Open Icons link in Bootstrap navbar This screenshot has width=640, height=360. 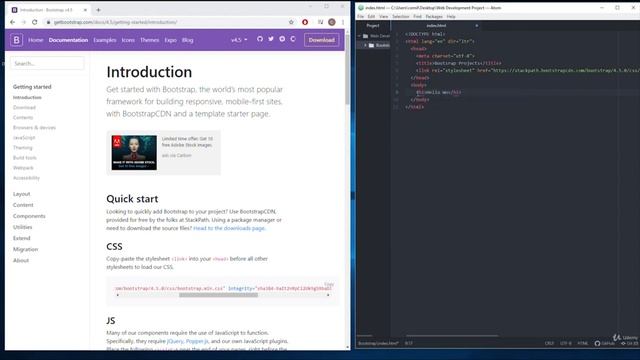click(128, 40)
